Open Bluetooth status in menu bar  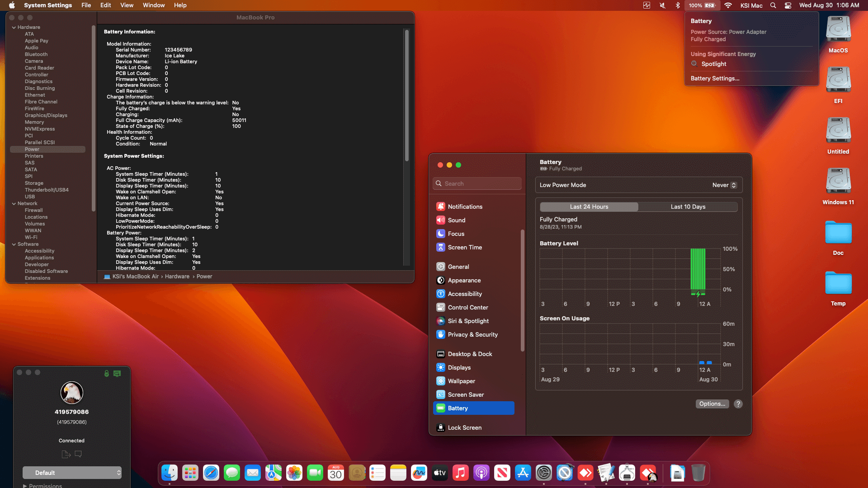[x=677, y=5]
